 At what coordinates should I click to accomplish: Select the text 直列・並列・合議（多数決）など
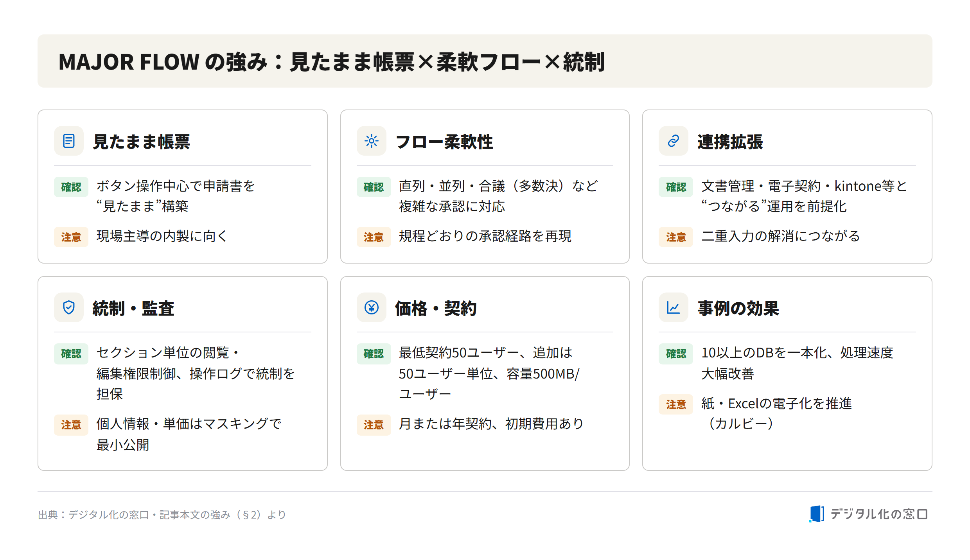click(x=498, y=186)
